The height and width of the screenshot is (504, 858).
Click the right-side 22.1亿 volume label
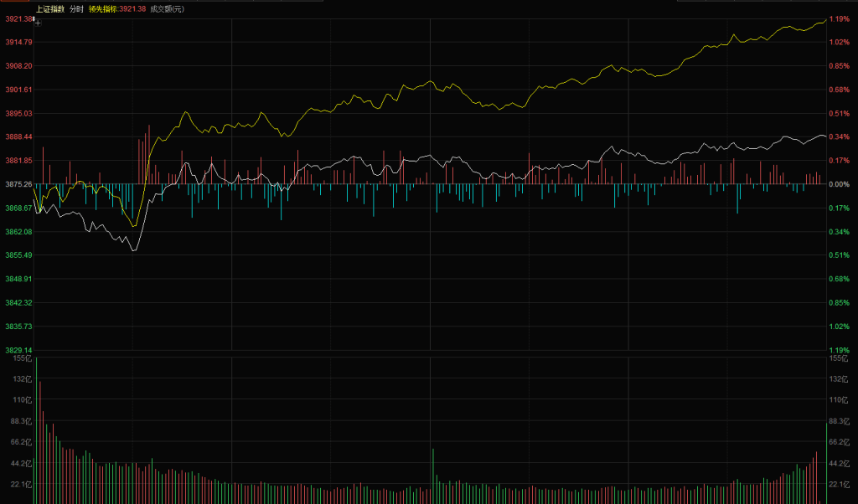coord(838,484)
